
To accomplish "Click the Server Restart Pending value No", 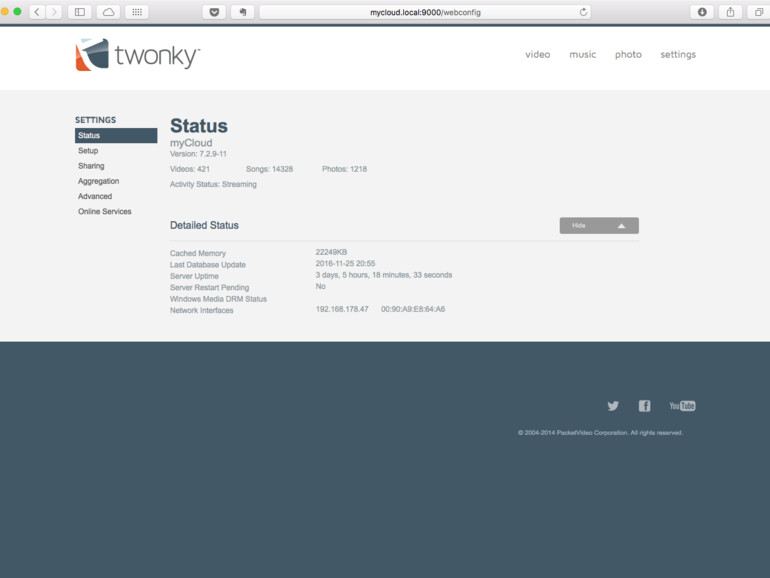I will (x=321, y=286).
